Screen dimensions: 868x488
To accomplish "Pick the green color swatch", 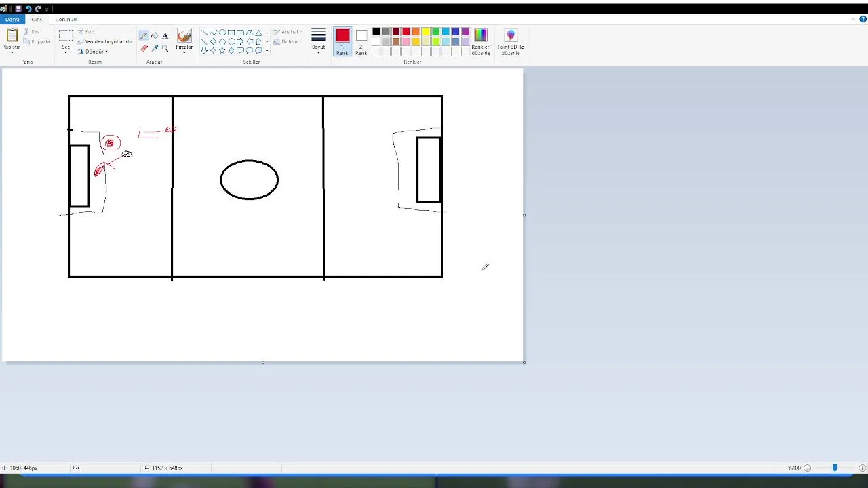I will (x=436, y=32).
